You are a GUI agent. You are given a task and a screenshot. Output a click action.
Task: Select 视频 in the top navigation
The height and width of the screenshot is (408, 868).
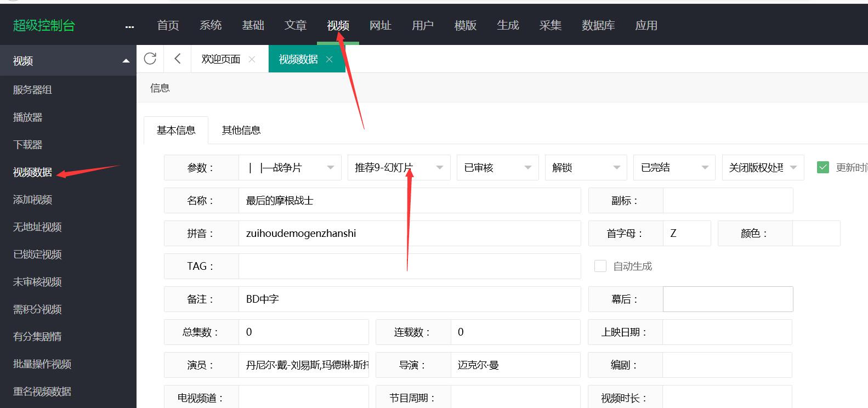pos(338,25)
